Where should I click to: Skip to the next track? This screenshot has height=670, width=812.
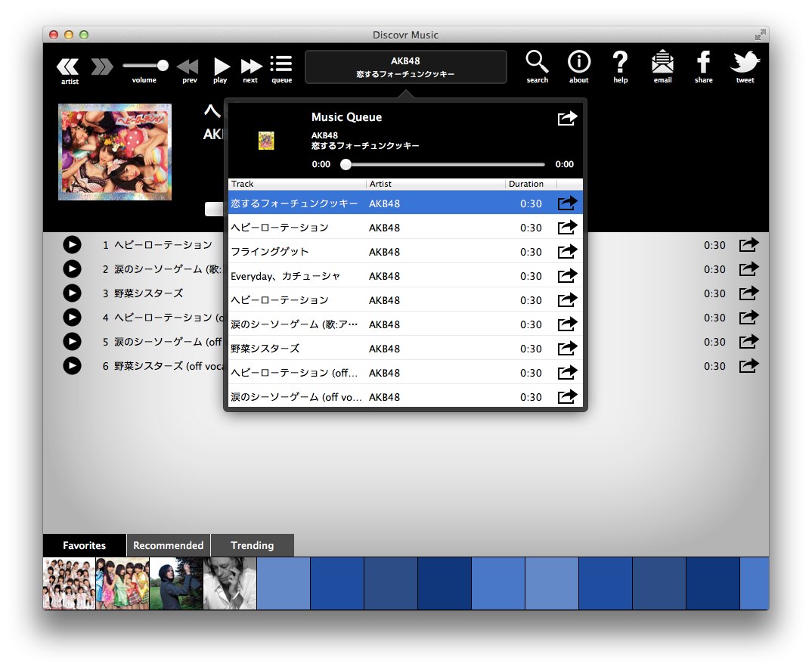251,67
